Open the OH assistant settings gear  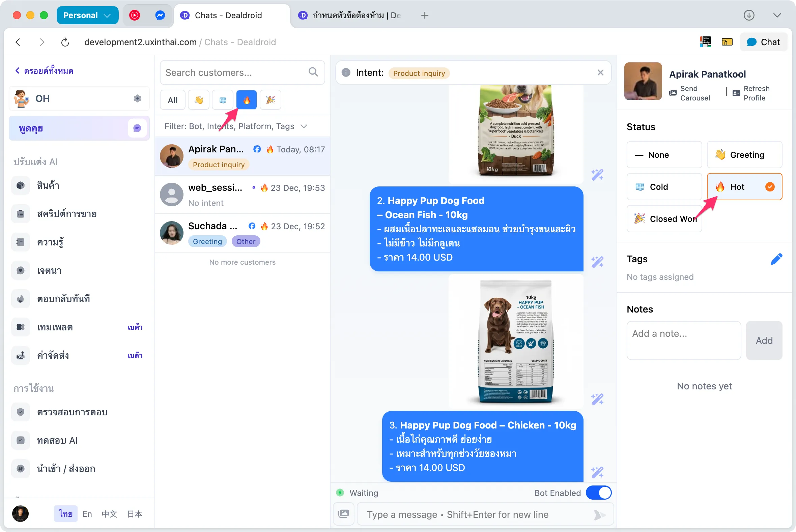tap(137, 98)
